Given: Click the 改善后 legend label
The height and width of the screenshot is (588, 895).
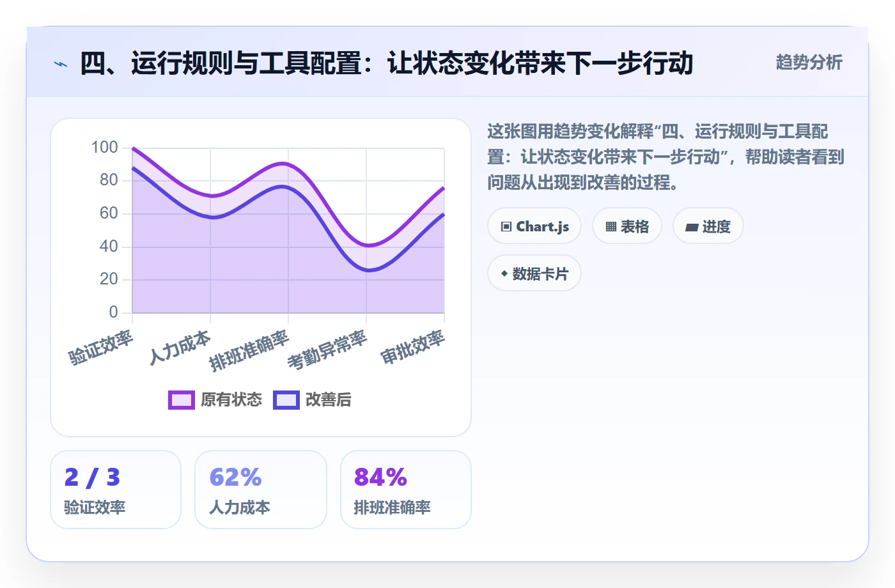Looking at the screenshot, I should tap(329, 400).
